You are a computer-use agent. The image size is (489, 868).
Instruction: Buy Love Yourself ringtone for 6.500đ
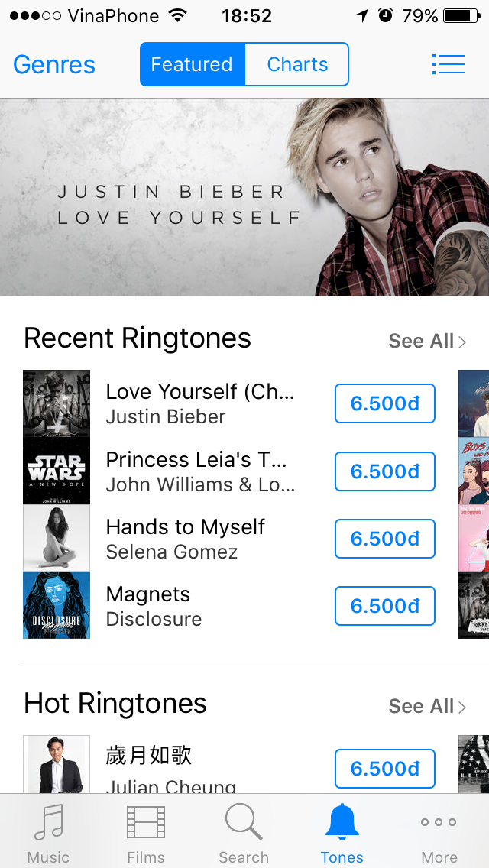click(x=385, y=403)
